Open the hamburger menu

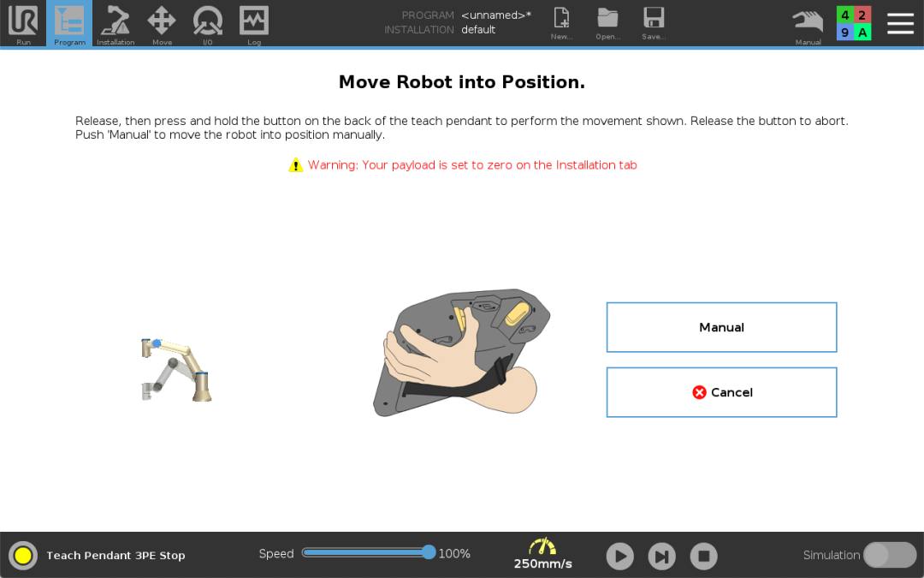900,23
